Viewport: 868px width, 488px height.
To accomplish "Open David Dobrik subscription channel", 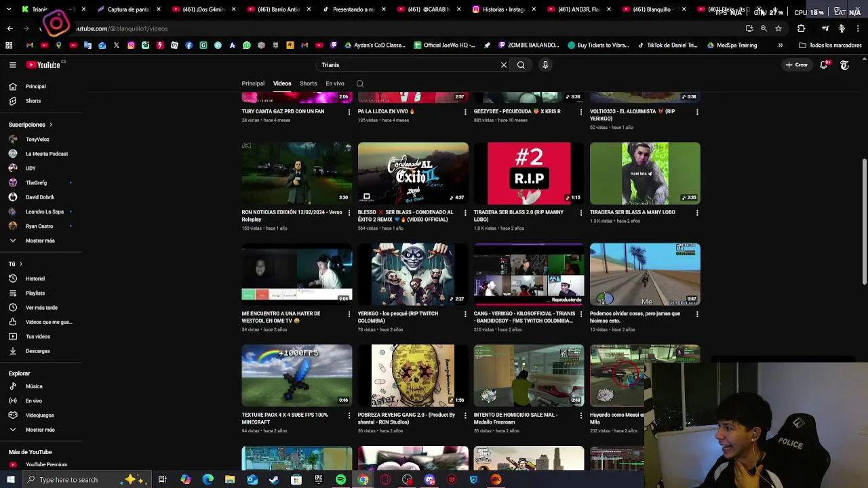I will [x=41, y=197].
